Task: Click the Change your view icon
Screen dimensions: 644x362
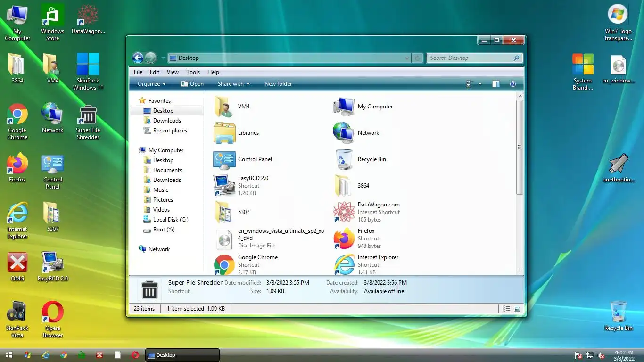Action: click(x=469, y=84)
